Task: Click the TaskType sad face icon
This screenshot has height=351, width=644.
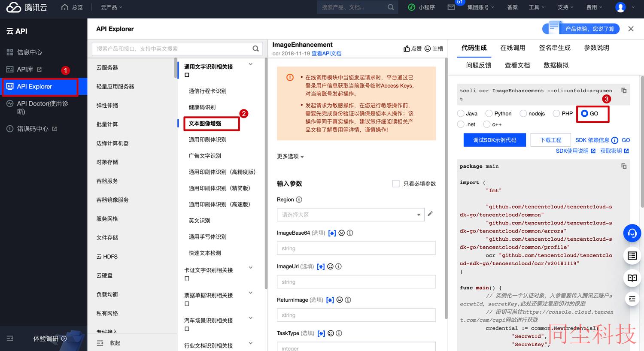Action: [331, 333]
